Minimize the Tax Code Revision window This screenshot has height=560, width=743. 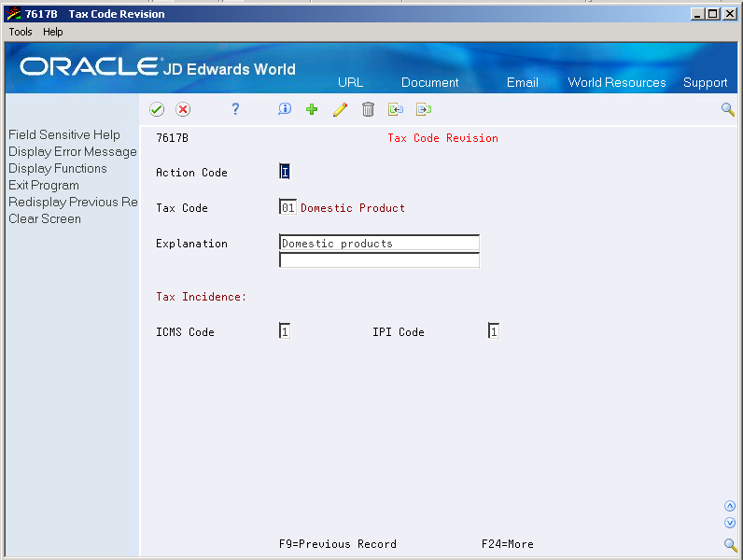(x=696, y=14)
